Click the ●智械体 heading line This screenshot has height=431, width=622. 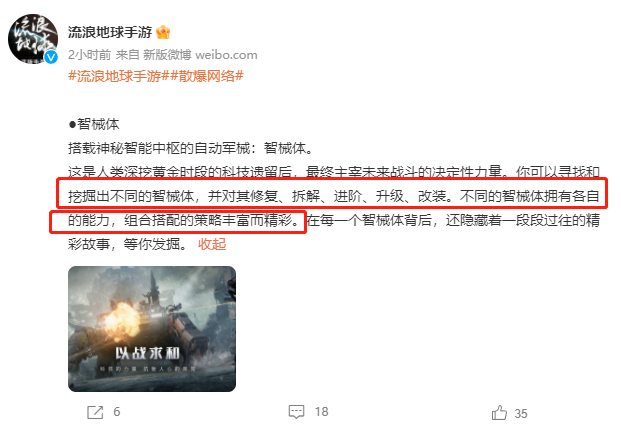[94, 124]
